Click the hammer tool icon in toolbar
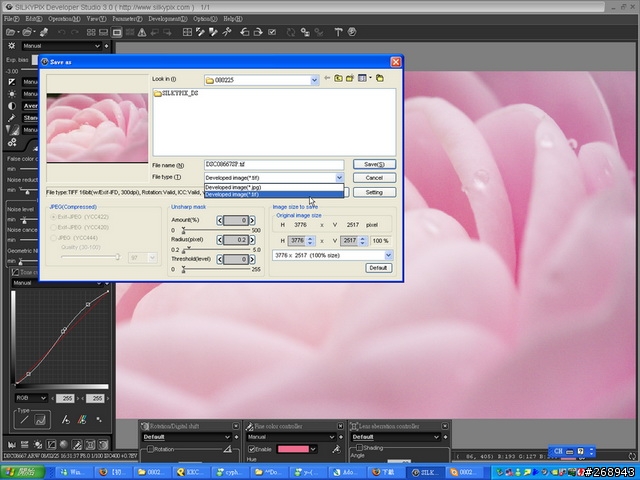The image size is (640, 480). (338, 32)
